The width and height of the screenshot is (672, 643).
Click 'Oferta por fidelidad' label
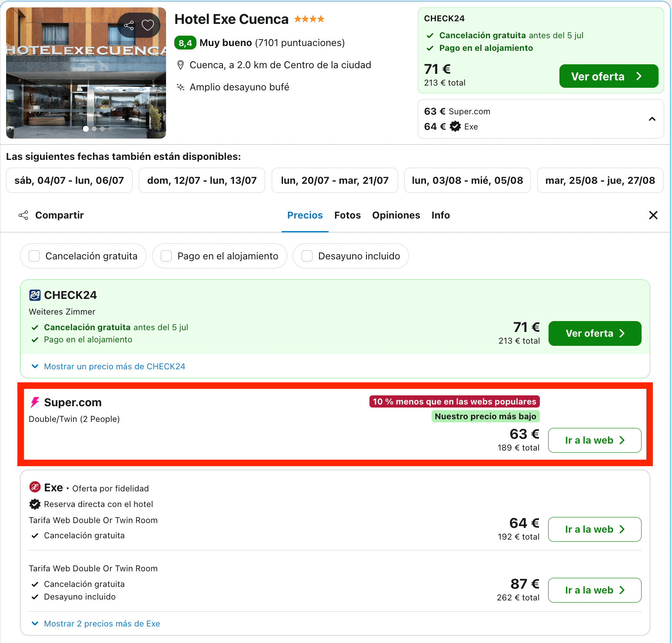point(110,488)
